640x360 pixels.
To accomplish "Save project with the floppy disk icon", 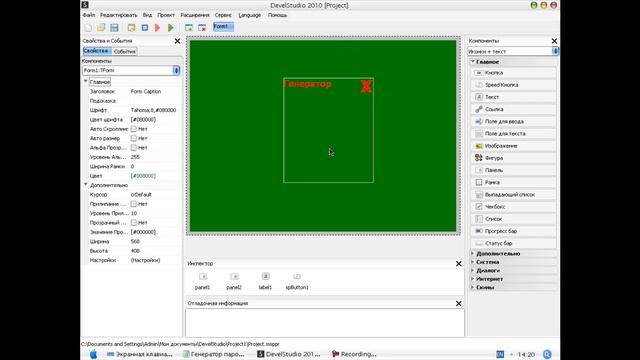I will pos(114,28).
